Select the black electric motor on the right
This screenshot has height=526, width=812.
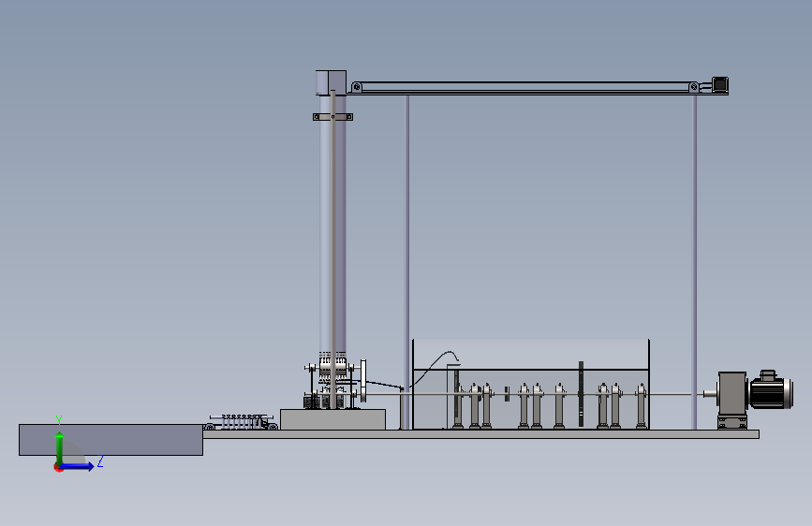click(x=771, y=390)
